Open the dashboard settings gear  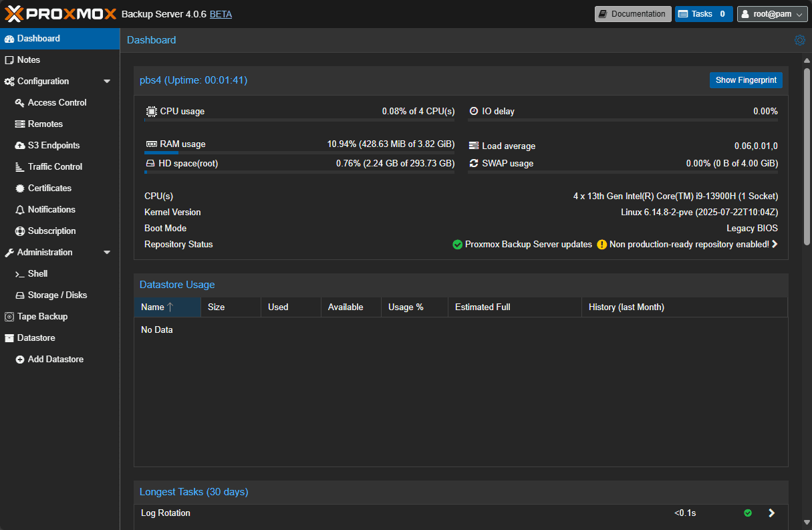(x=800, y=40)
